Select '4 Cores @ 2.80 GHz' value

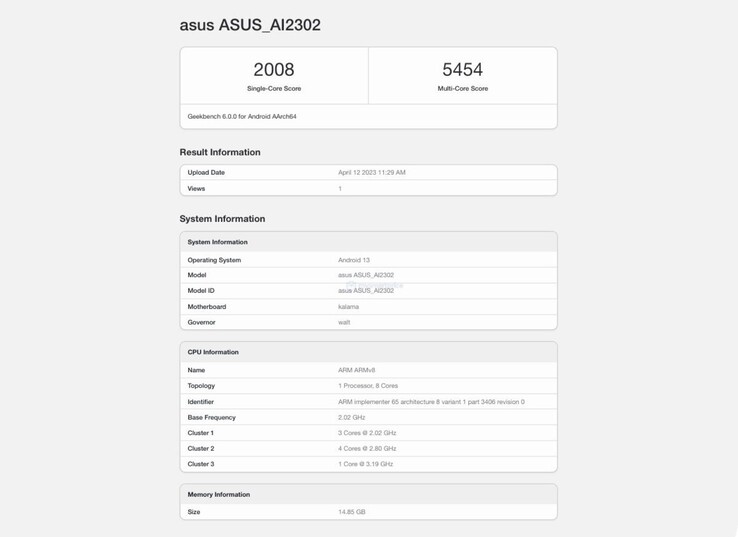pyautogui.click(x=367, y=449)
